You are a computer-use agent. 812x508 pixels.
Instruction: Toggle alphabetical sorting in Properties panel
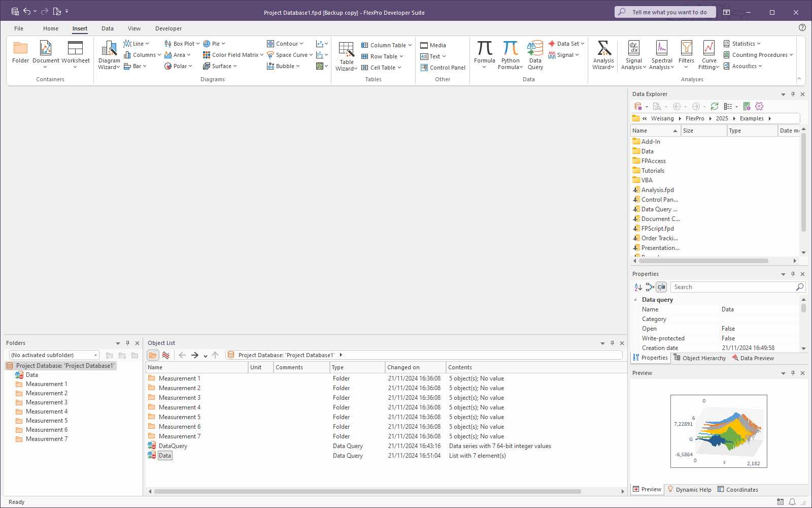click(638, 287)
